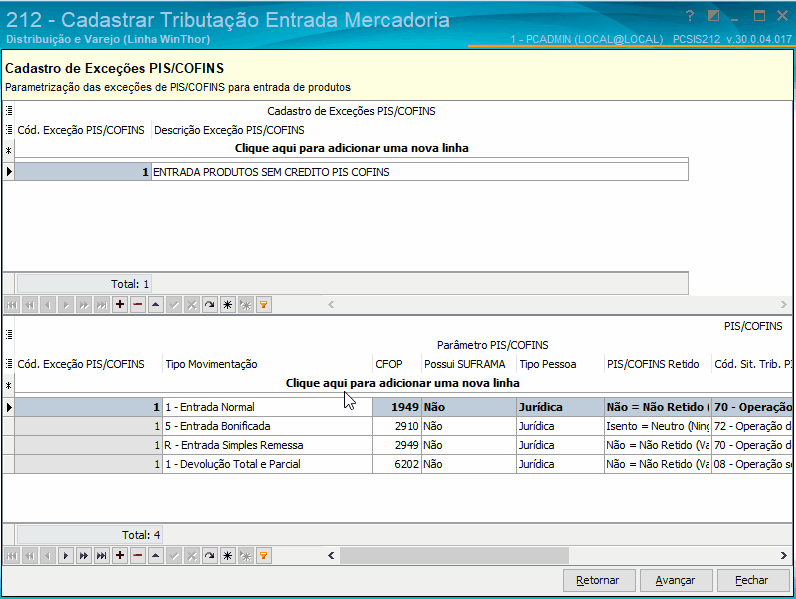Screen dimensions: 796x599
Task: Select the '5 - Entrada Bonificada' row
Action: (404, 426)
